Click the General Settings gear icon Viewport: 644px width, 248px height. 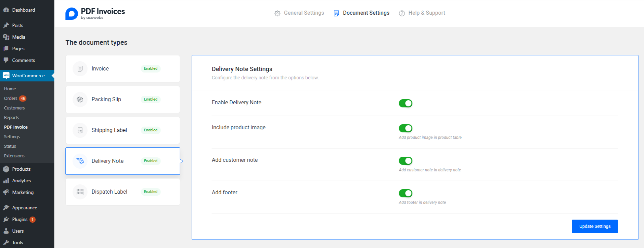(277, 13)
